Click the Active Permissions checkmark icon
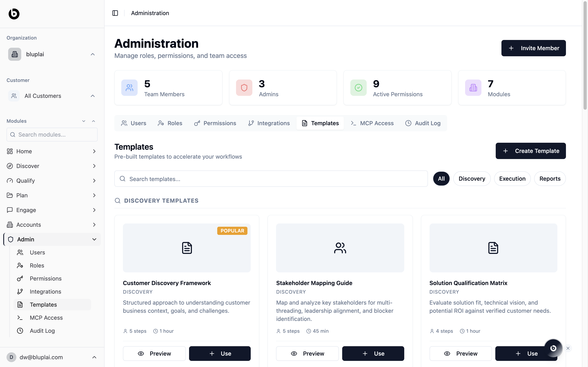 tap(358, 88)
